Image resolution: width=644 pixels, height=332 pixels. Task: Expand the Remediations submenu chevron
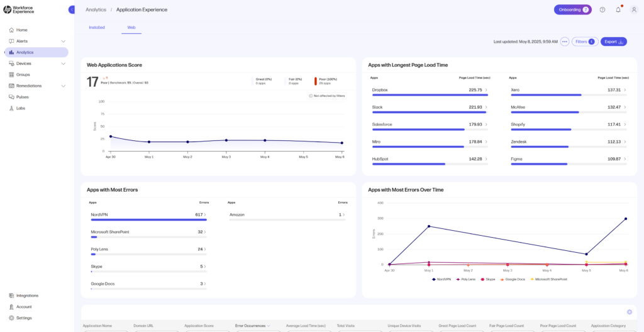[64, 86]
